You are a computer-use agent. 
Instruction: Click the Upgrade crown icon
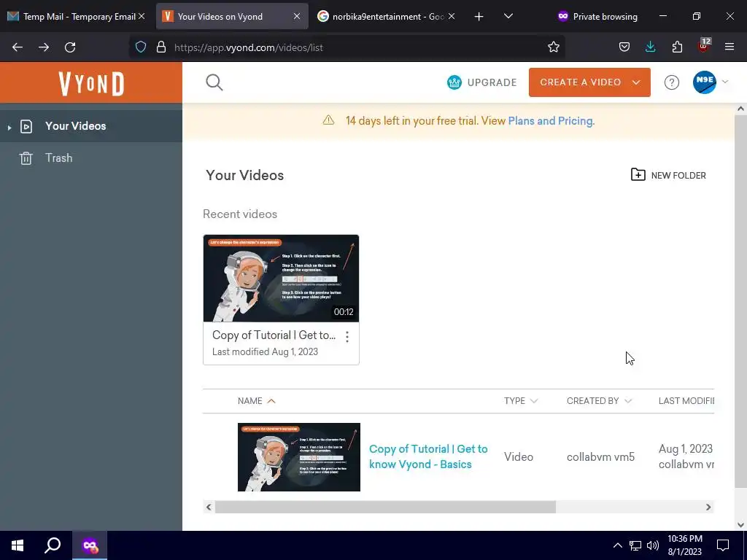pos(454,82)
